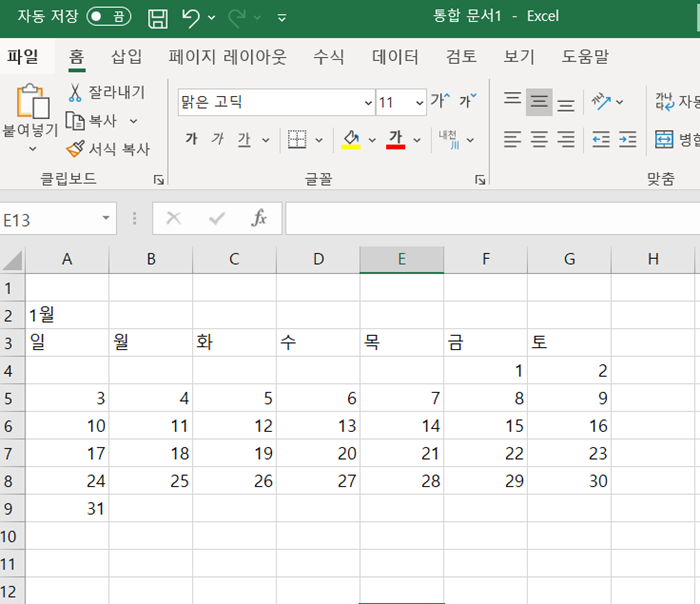This screenshot has width=700, height=604.
Task: Click the 내천 phonetic guide icon
Action: click(449, 139)
